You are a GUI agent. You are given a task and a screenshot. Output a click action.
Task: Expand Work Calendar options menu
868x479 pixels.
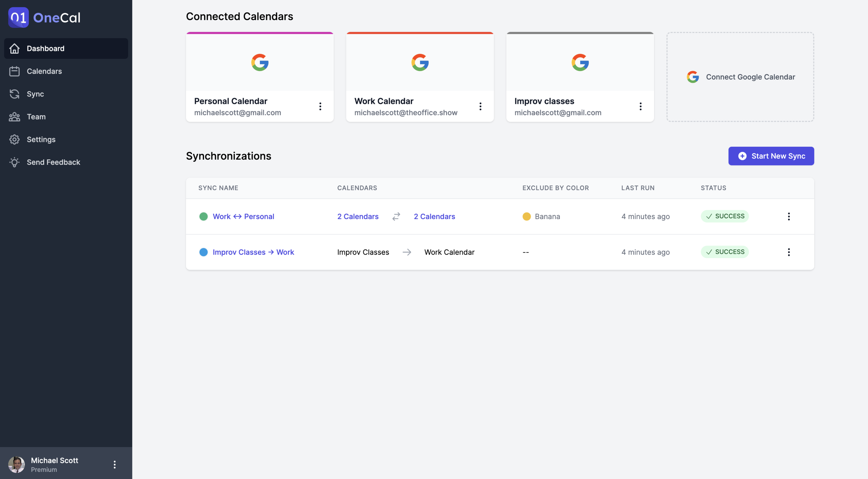tap(481, 106)
